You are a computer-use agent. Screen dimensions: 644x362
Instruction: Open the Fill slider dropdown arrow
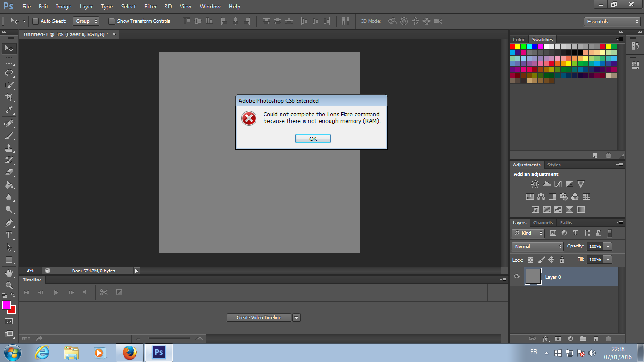[608, 260]
